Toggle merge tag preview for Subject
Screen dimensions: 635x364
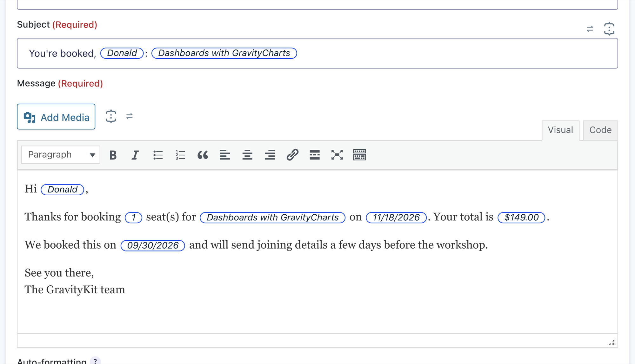(x=590, y=29)
